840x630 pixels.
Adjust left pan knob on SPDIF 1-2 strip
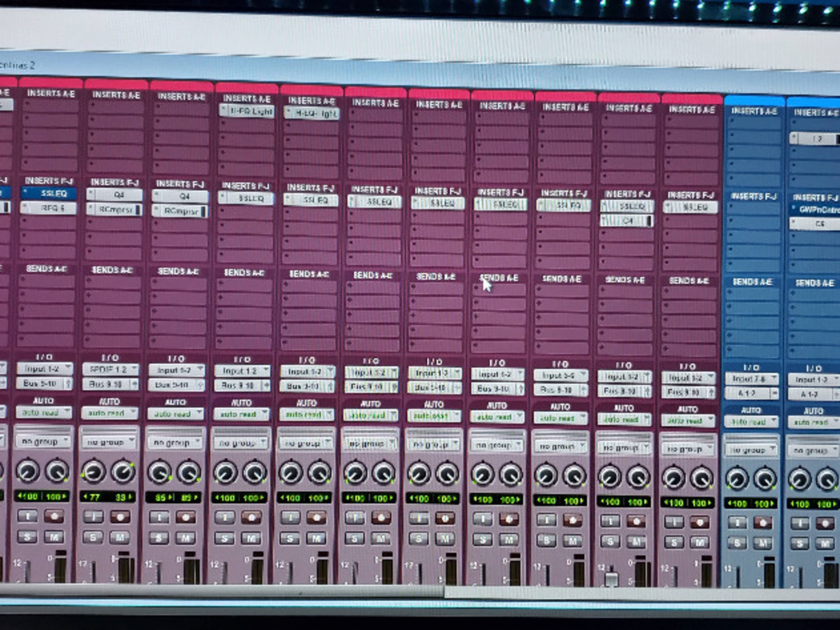pyautogui.click(x=93, y=472)
